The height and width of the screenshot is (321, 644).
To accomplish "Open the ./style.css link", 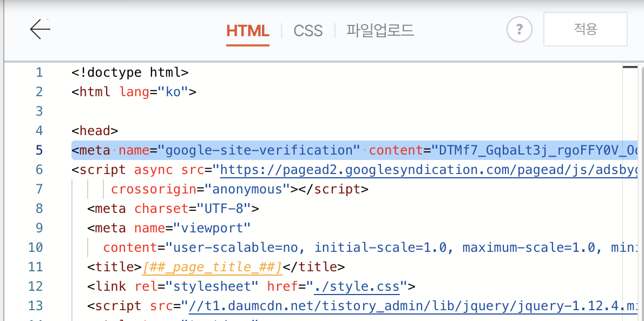I will point(357,286).
